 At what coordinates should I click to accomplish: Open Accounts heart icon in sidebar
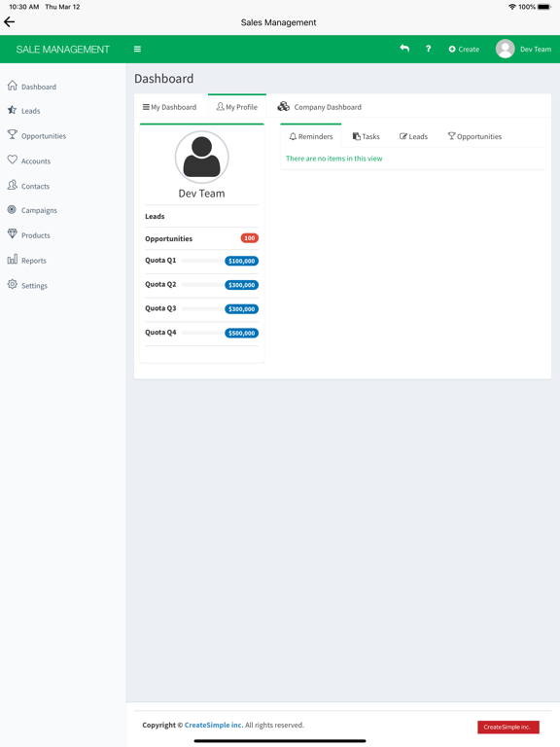(13, 160)
